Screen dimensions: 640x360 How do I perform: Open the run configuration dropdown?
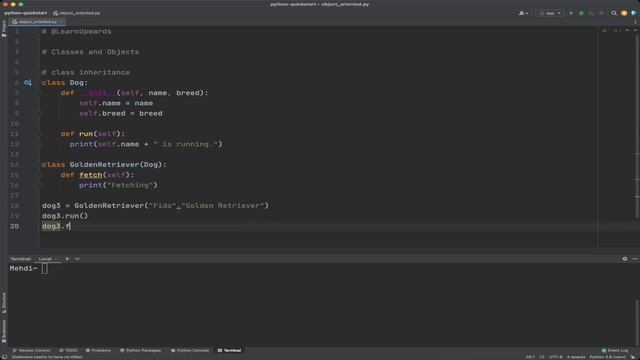(x=550, y=13)
